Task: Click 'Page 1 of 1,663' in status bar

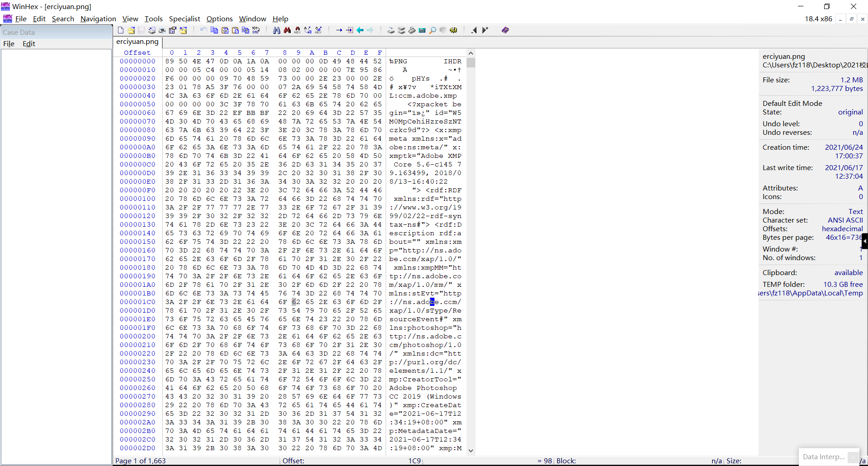Action: (x=141, y=461)
